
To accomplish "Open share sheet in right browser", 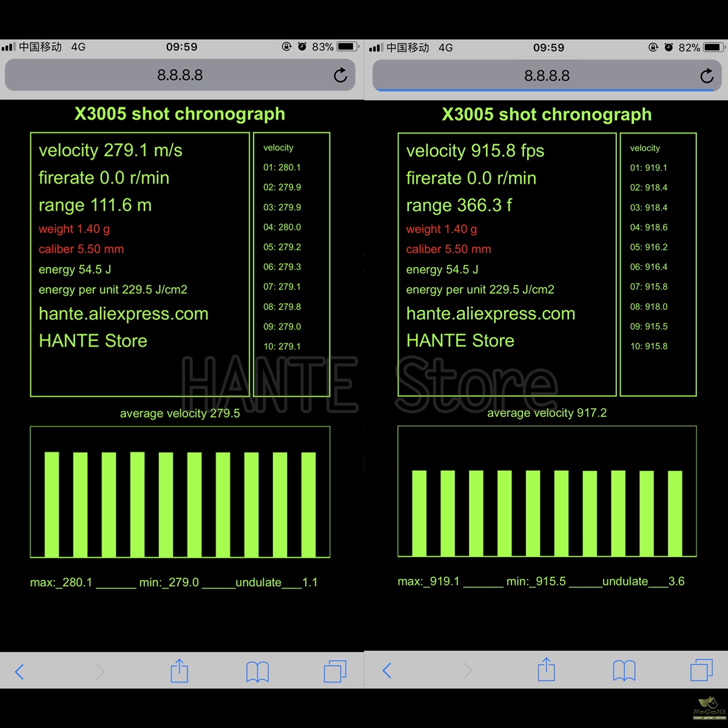I will click(547, 670).
